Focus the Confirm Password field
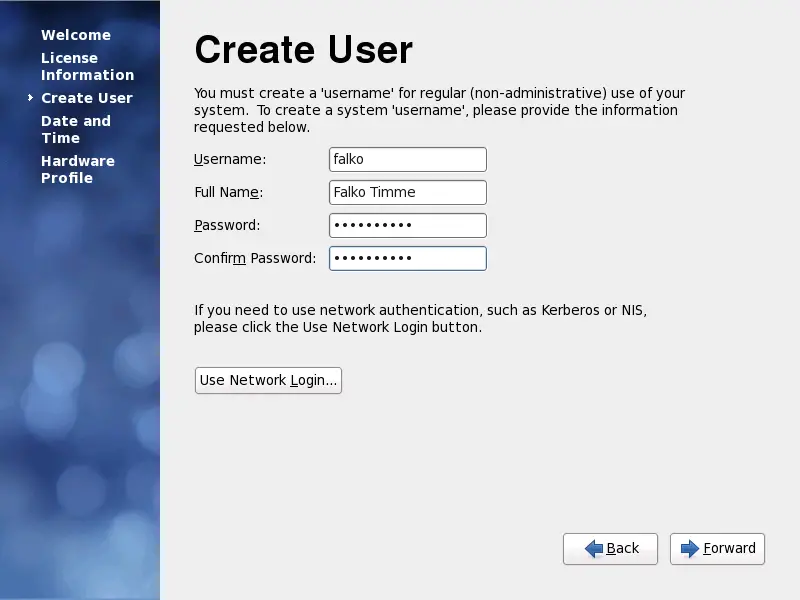800x600 pixels. pyautogui.click(x=408, y=258)
